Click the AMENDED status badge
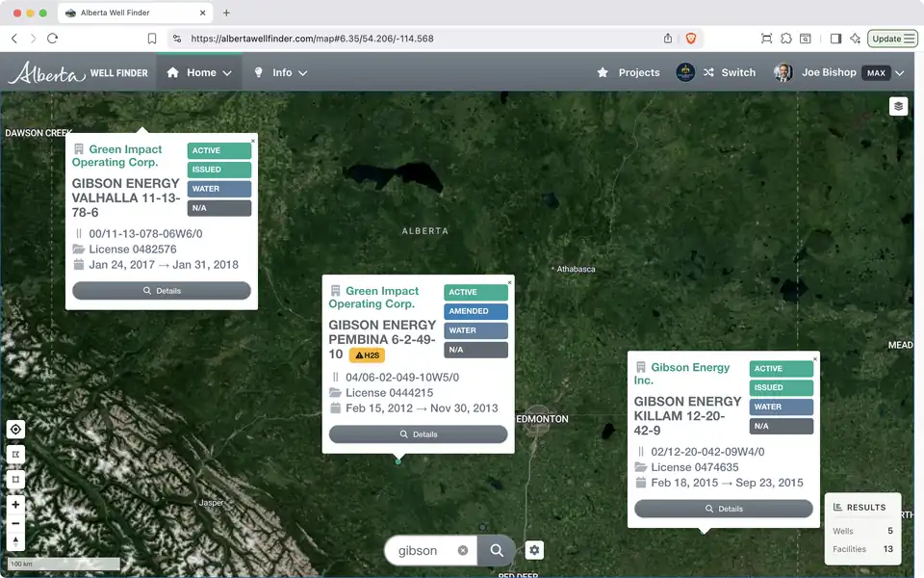Viewport: 924px width, 578px height. coord(475,311)
